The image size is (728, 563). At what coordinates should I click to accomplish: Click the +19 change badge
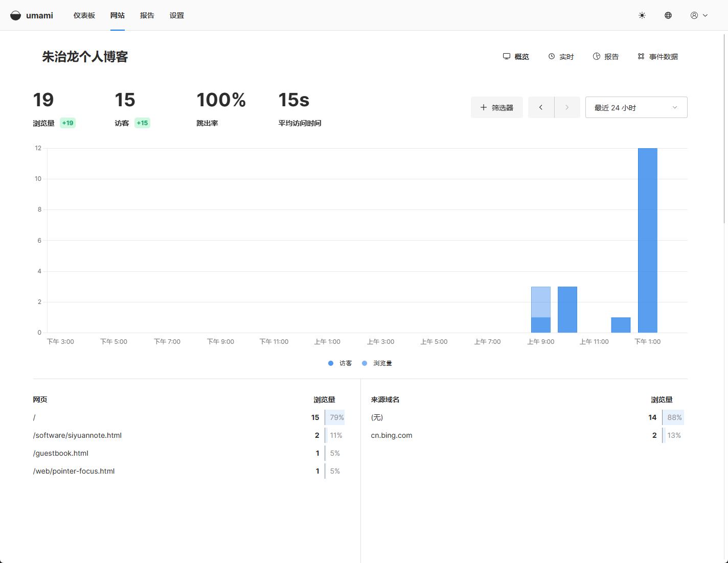pyautogui.click(x=67, y=123)
